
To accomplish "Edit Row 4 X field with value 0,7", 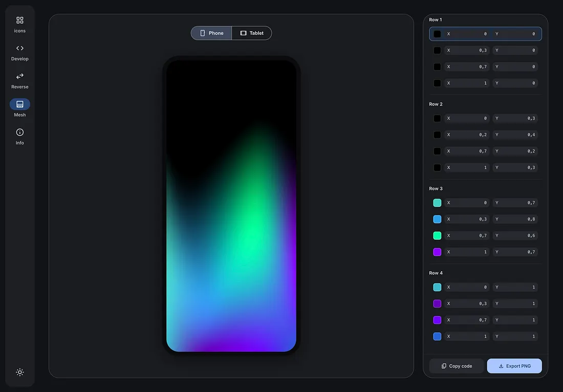I will click(x=467, y=320).
